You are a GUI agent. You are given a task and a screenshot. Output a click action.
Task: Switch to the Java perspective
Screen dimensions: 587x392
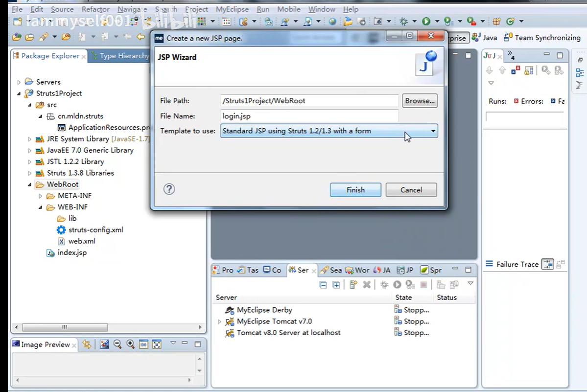click(x=484, y=37)
